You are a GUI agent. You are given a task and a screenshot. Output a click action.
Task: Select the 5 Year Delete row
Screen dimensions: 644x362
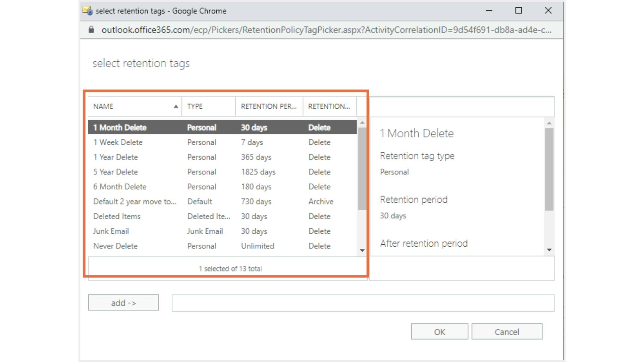click(x=116, y=172)
